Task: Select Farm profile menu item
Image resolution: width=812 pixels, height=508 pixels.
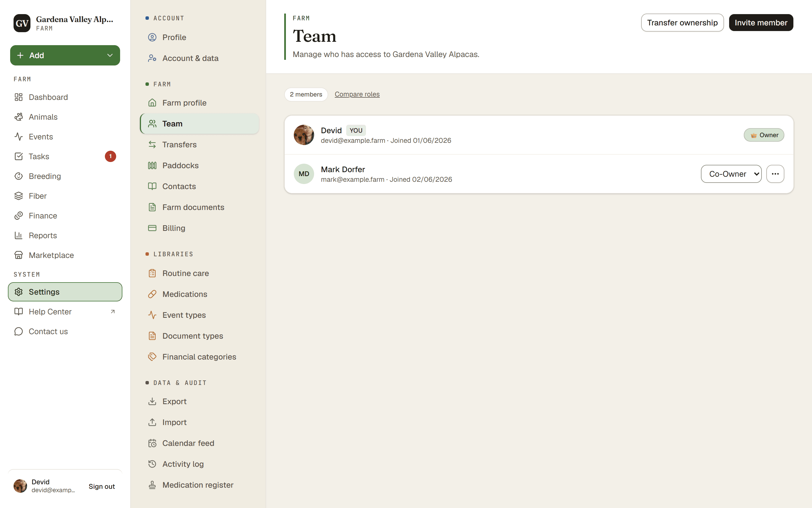Action: 199,103
